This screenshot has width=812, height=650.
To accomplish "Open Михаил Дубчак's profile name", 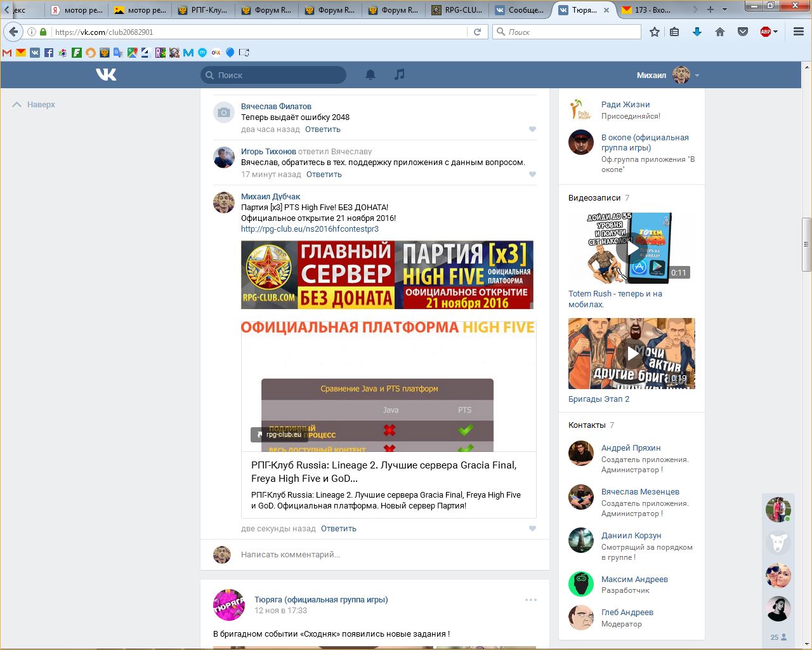I will point(271,196).
